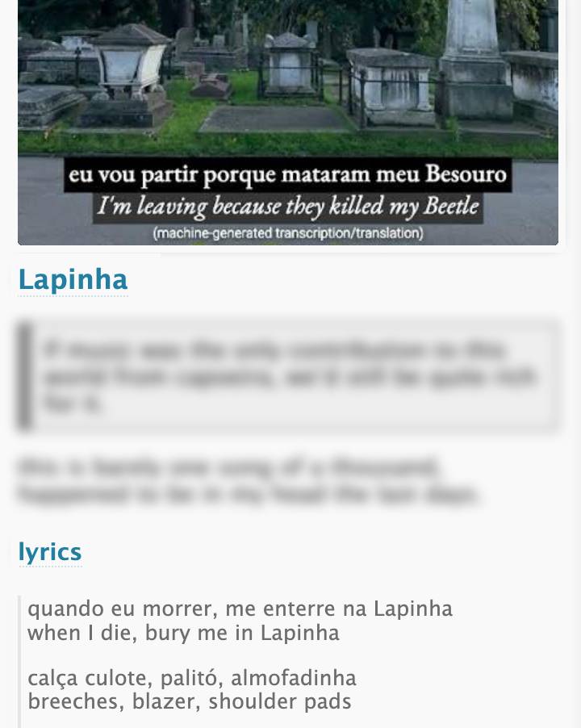Screen dimensions: 581x728
Task: Click the urn-shaped tomb on the left
Action: tap(130, 61)
